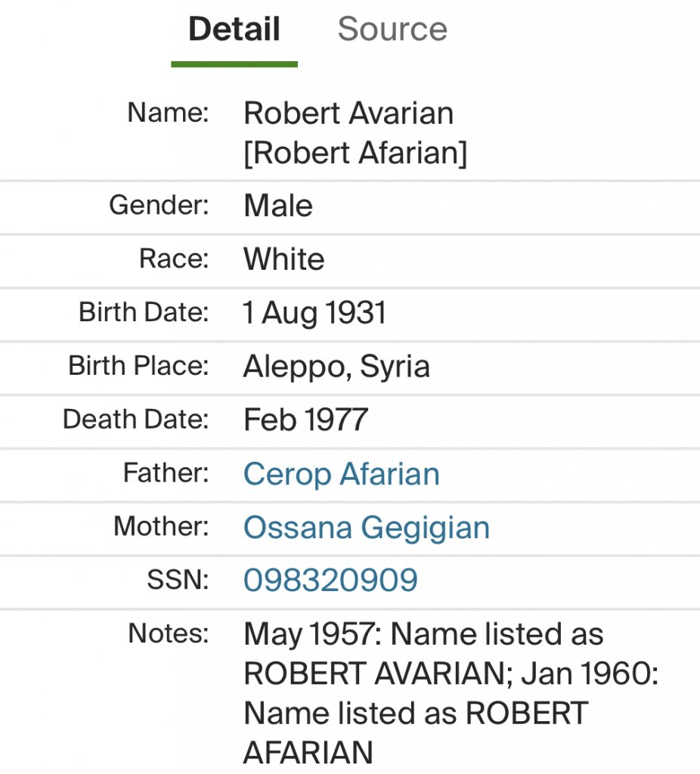The image size is (700, 774).
Task: Switch to the Source tab
Action: [x=392, y=29]
